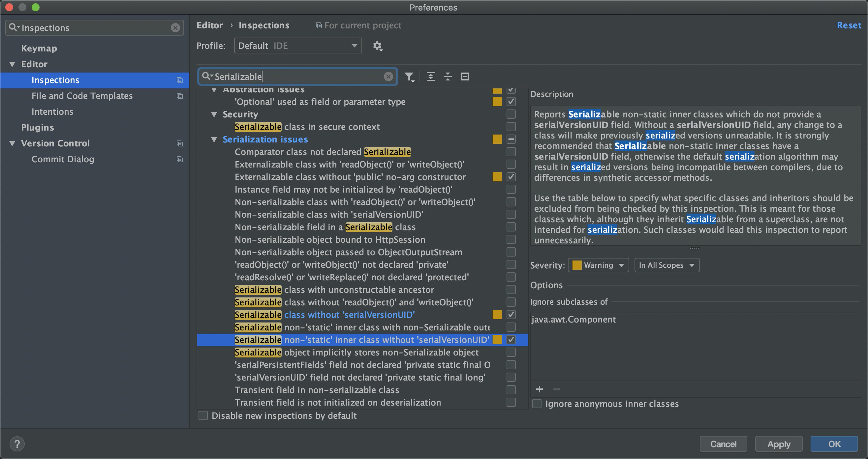
Task: Collapse all inspection tree nodes
Action: coord(448,76)
